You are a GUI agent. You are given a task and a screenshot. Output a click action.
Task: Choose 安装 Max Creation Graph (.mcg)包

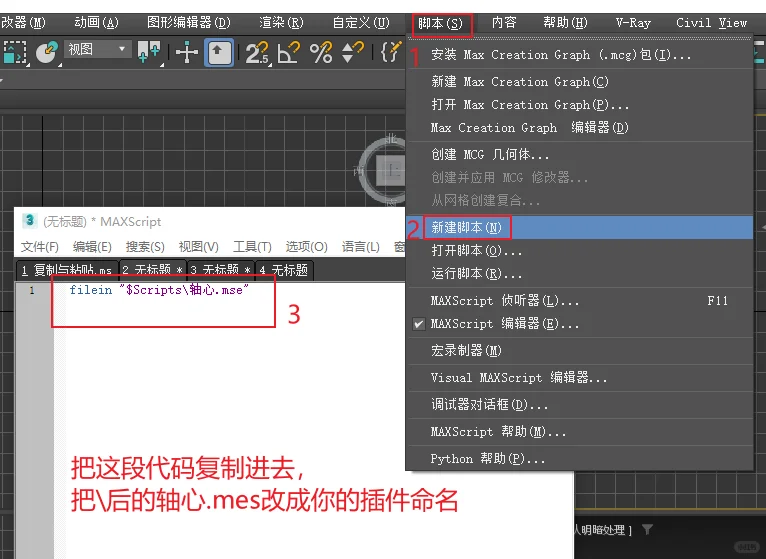point(579,55)
